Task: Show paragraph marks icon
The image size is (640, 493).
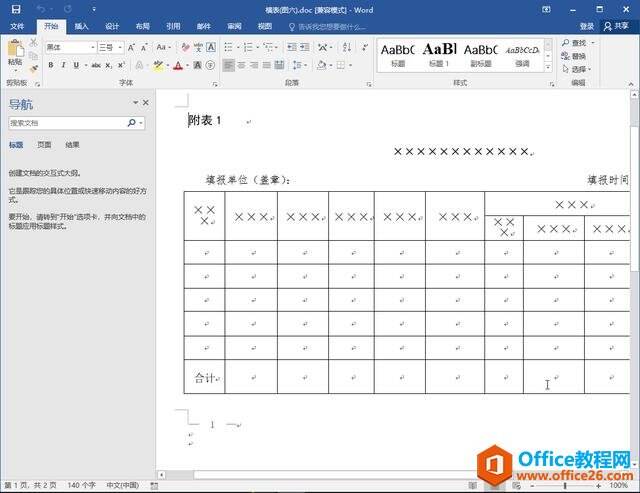Action: 365,47
